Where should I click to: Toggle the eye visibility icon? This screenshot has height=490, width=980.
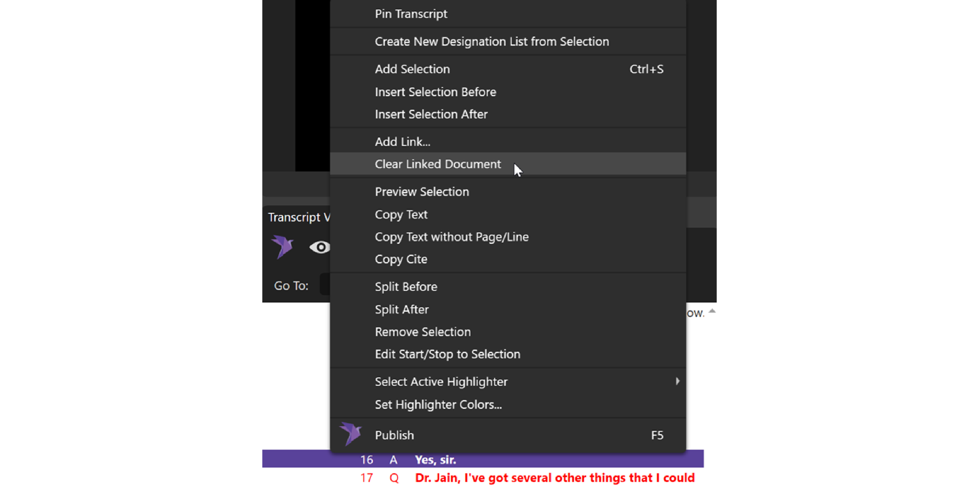320,248
